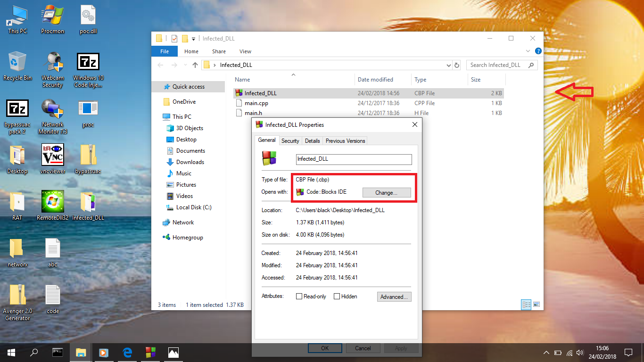
Task: Select OneDrive in navigation pane
Action: click(x=184, y=102)
